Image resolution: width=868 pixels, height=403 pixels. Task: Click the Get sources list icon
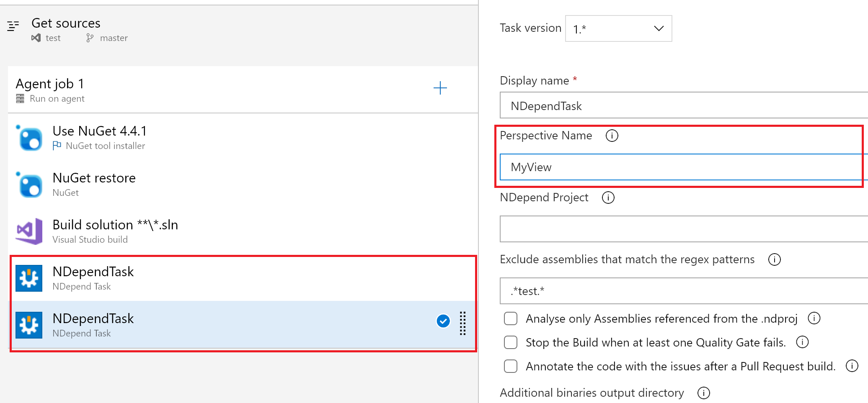click(x=13, y=26)
